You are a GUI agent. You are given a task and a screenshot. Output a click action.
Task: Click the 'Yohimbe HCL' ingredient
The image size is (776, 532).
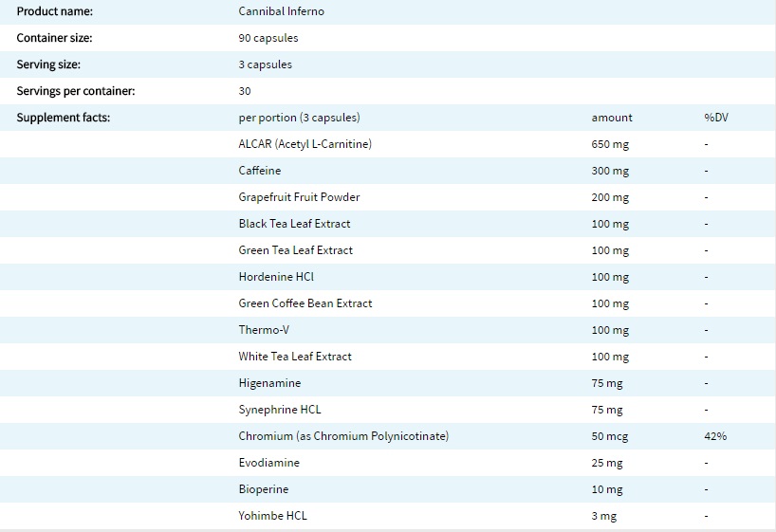point(272,516)
